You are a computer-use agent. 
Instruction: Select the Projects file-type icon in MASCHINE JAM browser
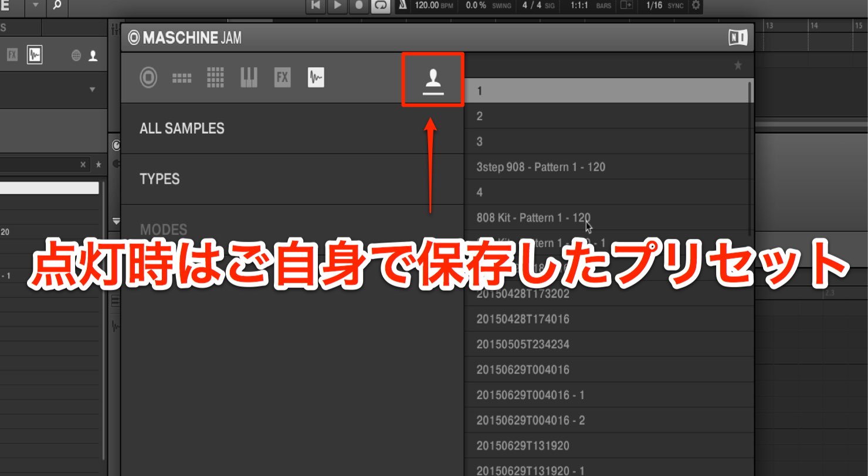[148, 78]
